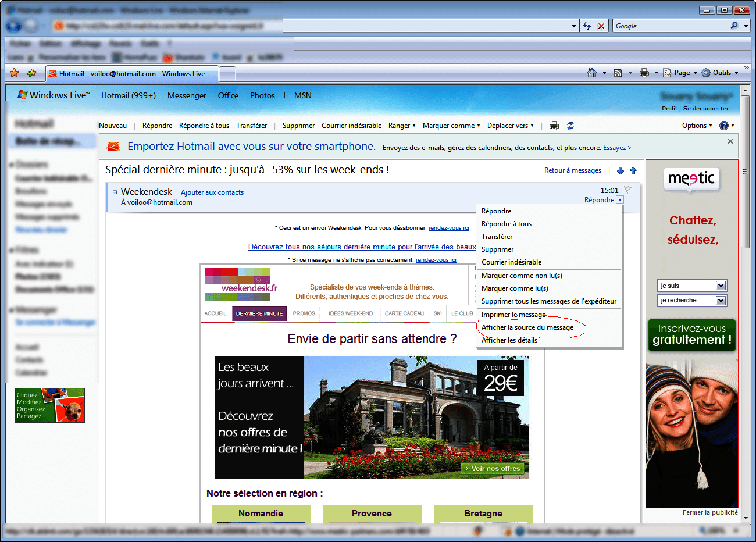Click Fermer la publicité link
The height and width of the screenshot is (542, 756).
coord(710,512)
